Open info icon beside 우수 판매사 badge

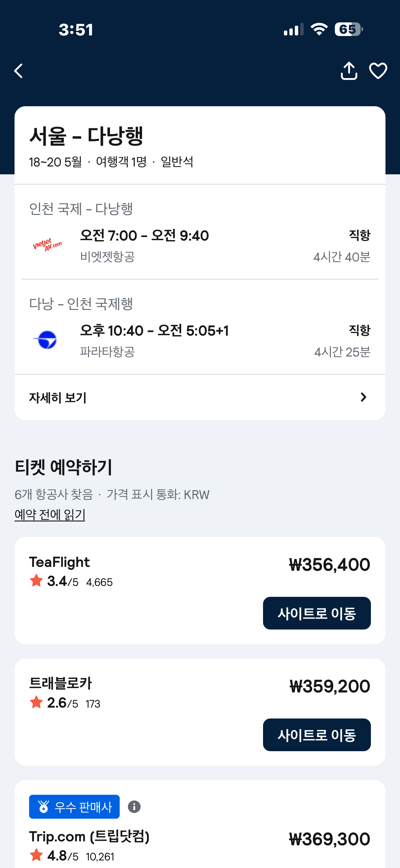(134, 807)
